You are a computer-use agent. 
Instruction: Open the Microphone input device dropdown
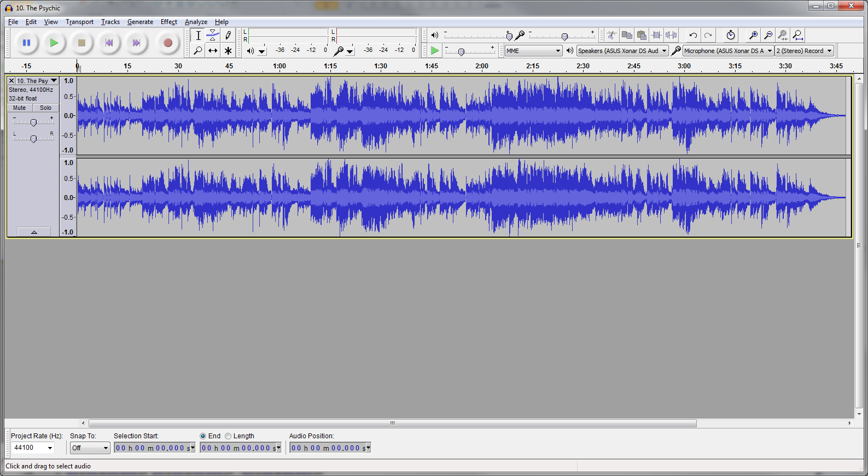click(x=728, y=51)
